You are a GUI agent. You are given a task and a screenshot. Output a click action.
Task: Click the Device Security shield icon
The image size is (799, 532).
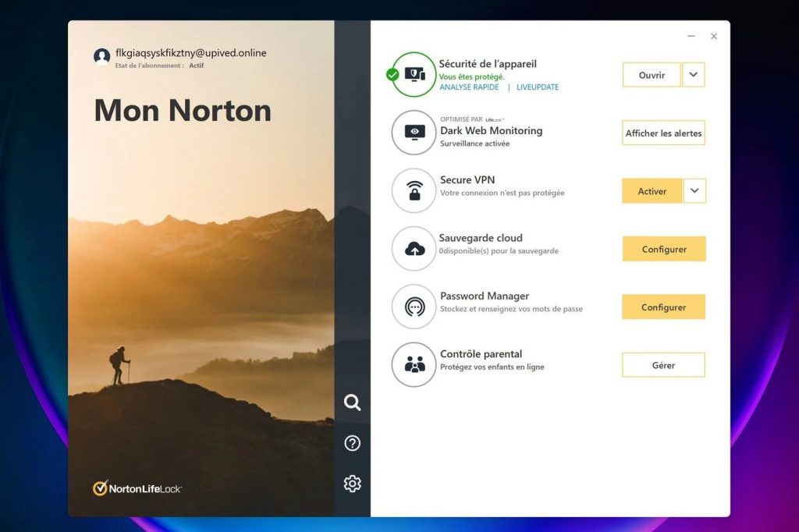click(x=414, y=75)
